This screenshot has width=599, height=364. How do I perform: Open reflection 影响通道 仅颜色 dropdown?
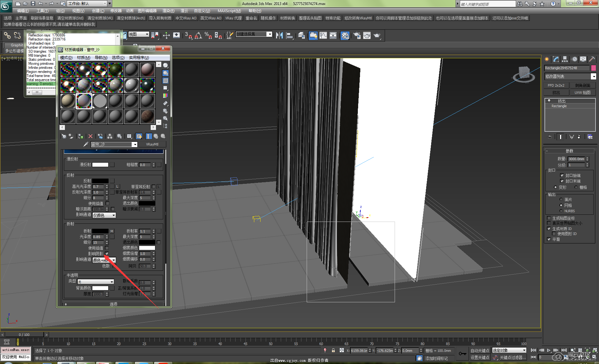104,215
